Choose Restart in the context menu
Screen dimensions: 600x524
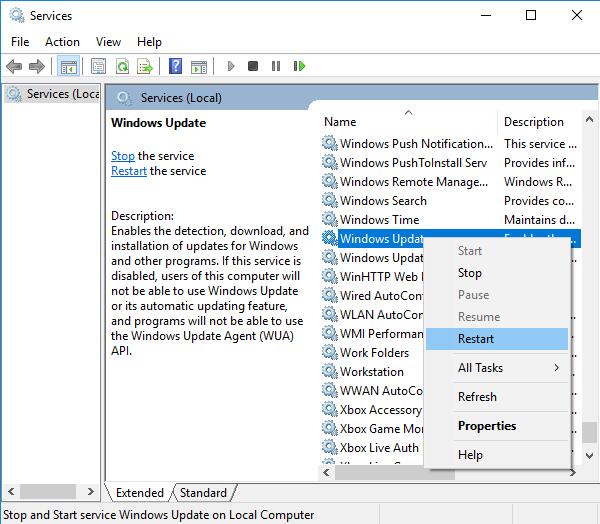pos(497,339)
